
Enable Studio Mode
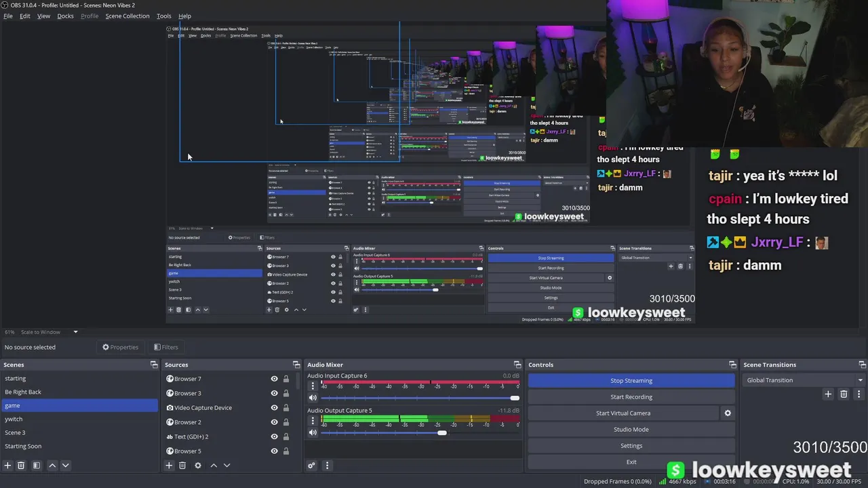pos(631,429)
